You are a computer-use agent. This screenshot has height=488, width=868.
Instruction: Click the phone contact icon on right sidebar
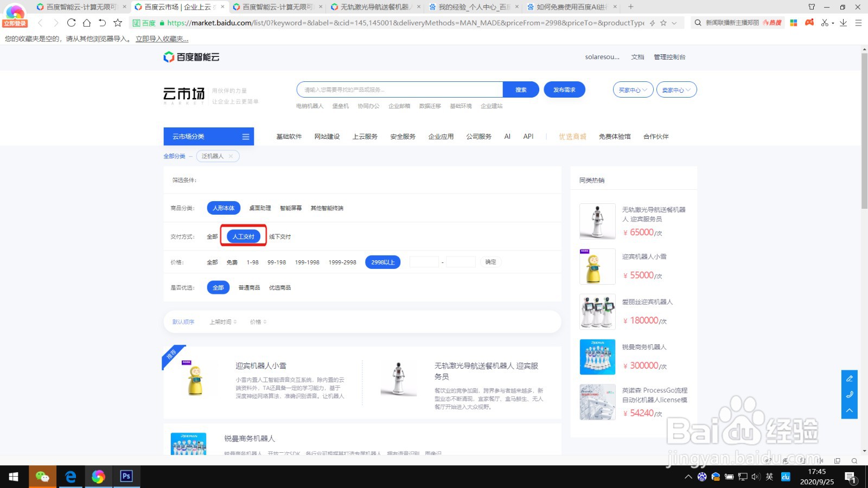click(850, 394)
